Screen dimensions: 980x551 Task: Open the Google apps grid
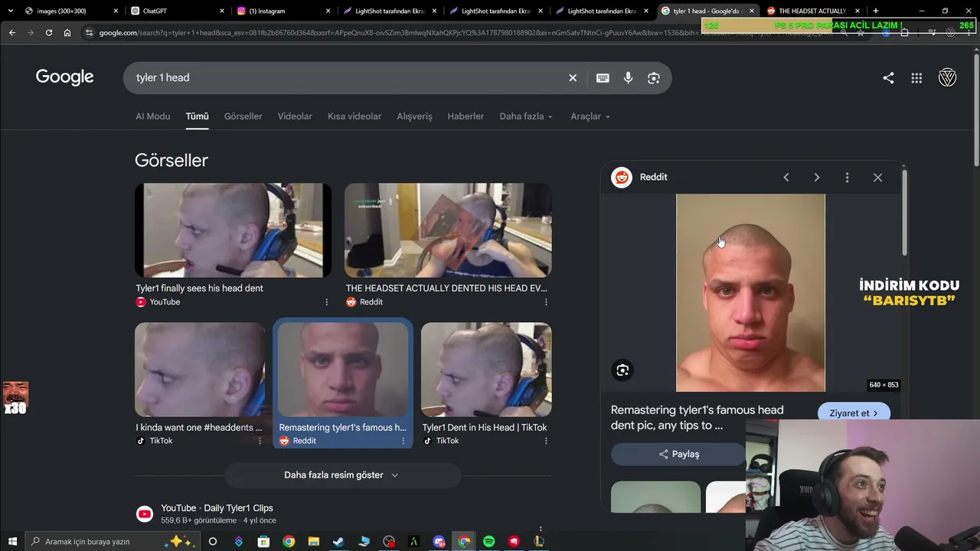click(916, 77)
